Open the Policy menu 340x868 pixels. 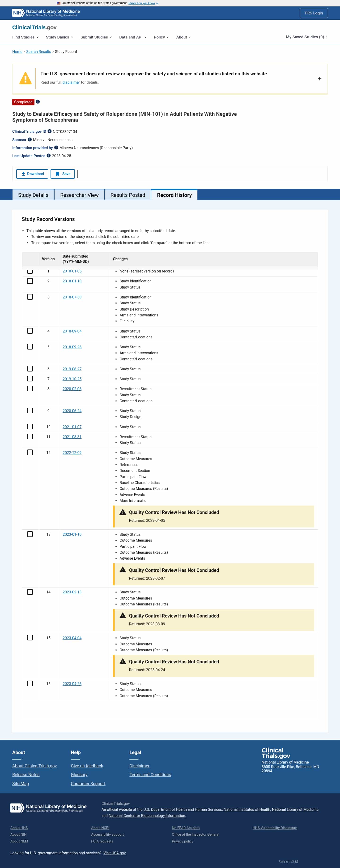[x=161, y=37]
